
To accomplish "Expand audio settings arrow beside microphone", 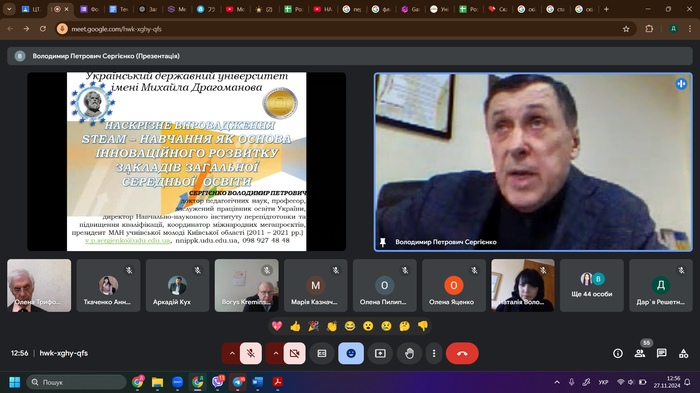I will (232, 353).
